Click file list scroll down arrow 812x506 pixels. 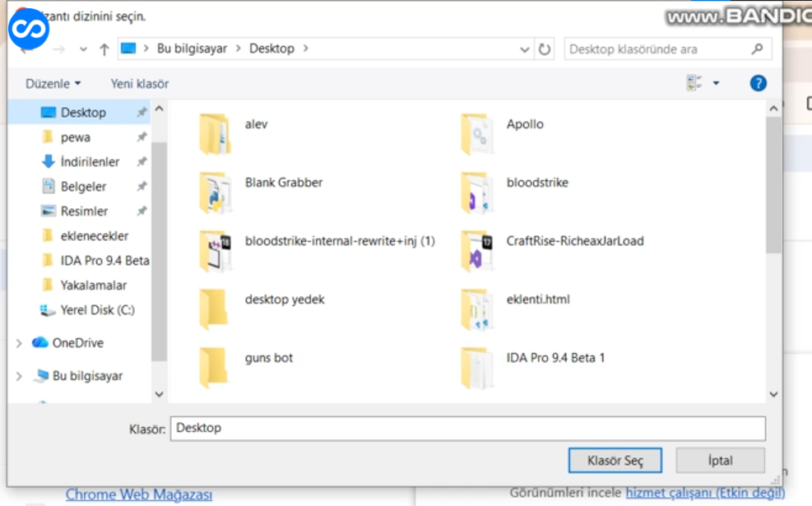click(x=773, y=394)
